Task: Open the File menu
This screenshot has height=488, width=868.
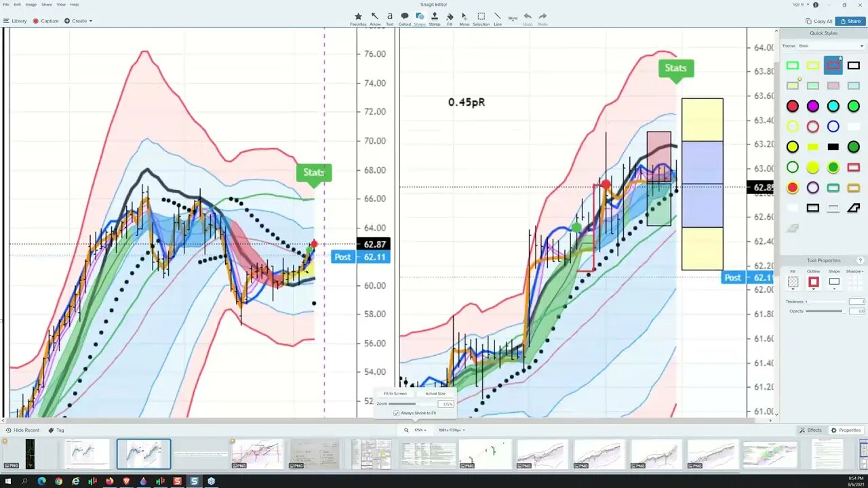Action: click(6, 4)
